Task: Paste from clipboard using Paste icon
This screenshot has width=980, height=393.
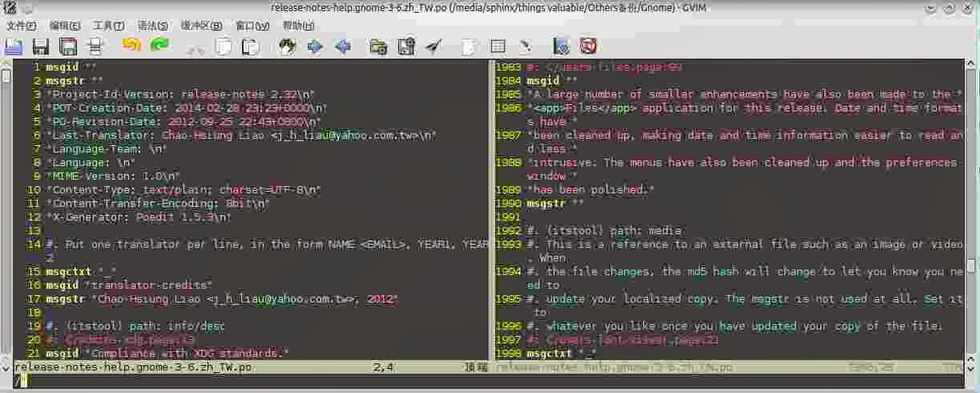Action: click(251, 47)
